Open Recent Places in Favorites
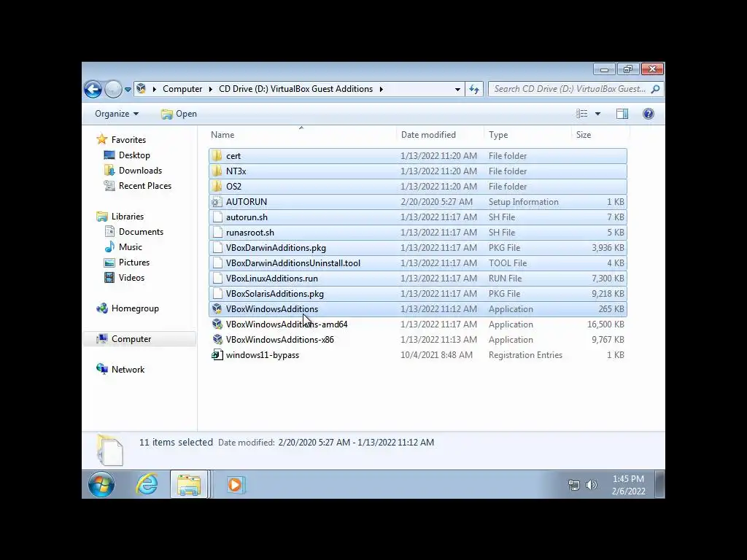This screenshot has height=560, width=747. (145, 186)
